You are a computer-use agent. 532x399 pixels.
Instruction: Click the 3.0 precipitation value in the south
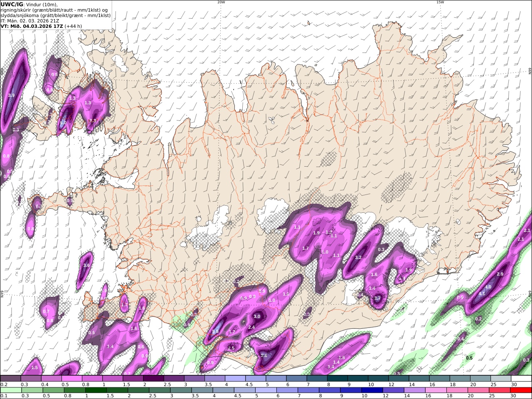click(257, 316)
